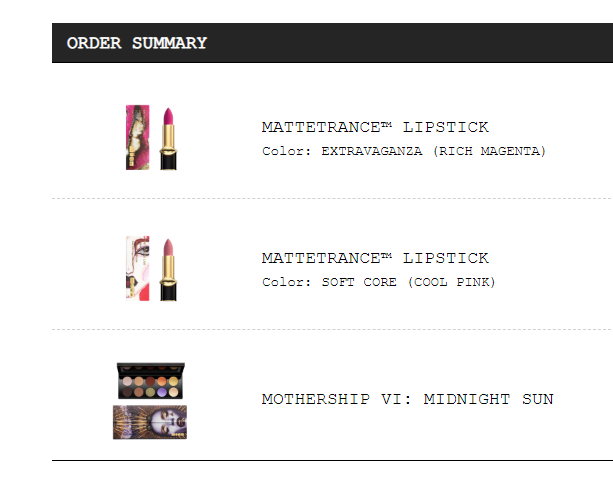
Task: Open MatteTrance Lipstick title above Extravaganza color
Action: [375, 127]
